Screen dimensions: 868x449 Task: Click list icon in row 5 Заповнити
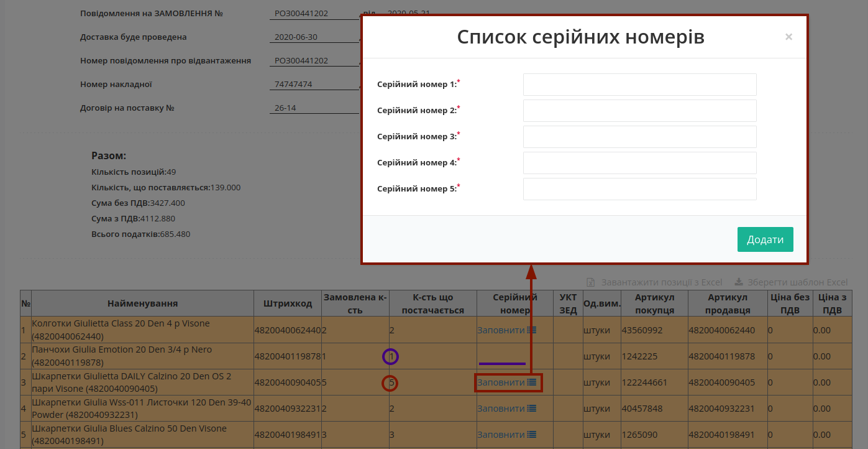tap(531, 435)
